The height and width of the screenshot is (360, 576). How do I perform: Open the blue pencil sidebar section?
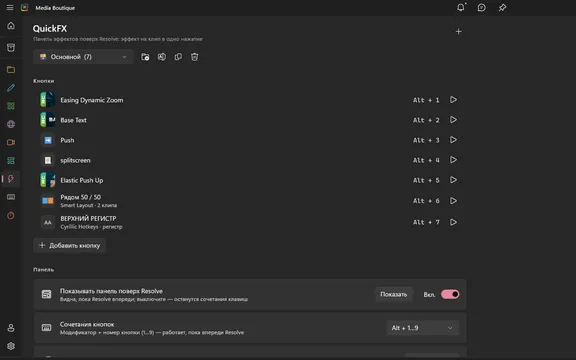[11, 88]
